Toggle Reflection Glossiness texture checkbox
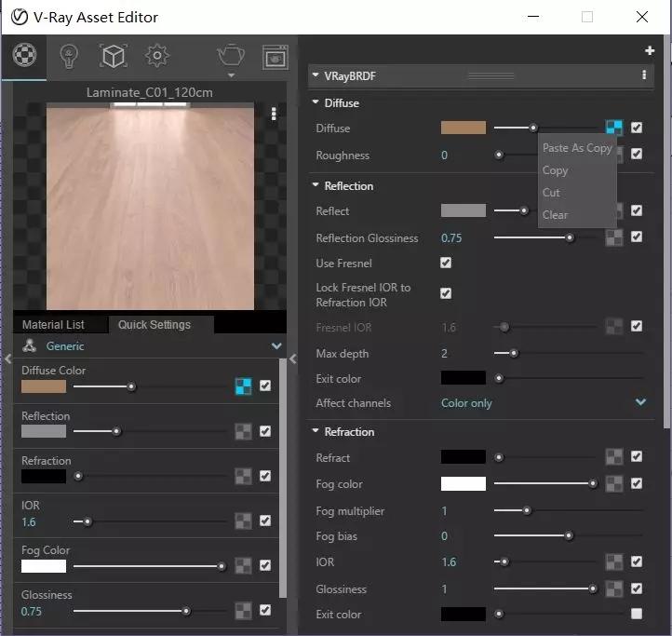Screen dimensions: 672x636 637,237
